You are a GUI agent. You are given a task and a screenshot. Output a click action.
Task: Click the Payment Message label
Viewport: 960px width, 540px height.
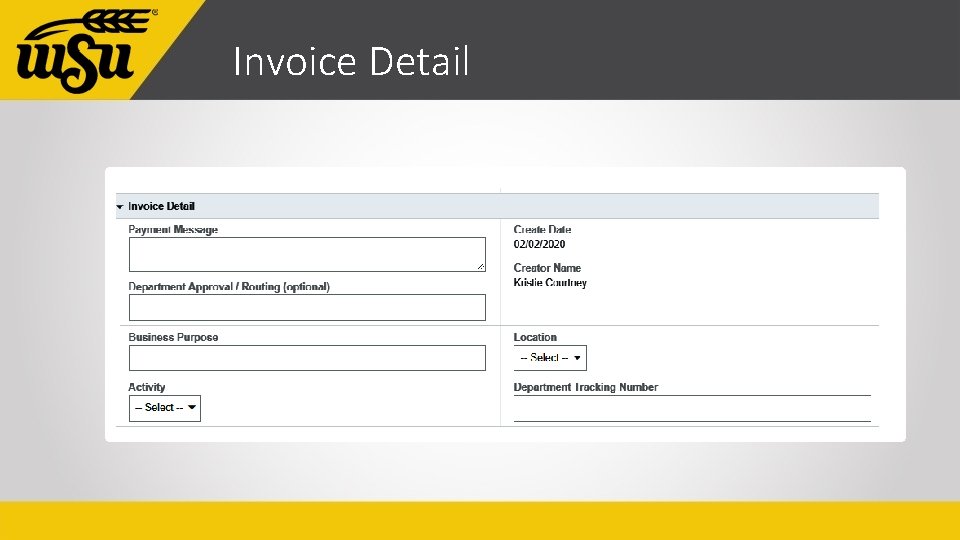click(173, 230)
